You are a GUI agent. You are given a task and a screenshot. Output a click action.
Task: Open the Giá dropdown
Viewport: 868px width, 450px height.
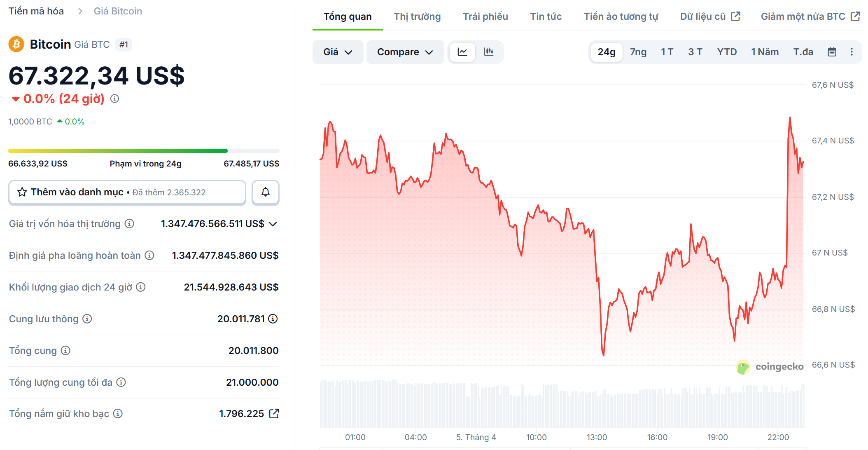pos(338,52)
